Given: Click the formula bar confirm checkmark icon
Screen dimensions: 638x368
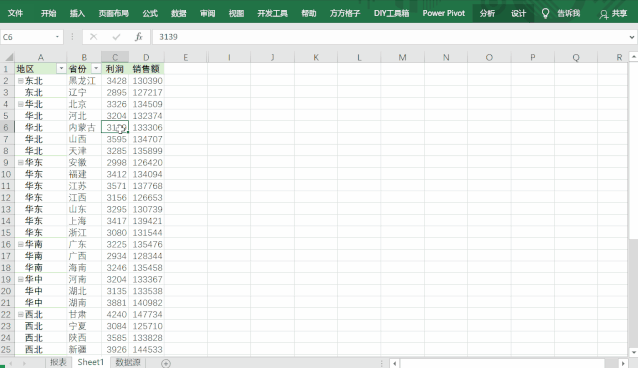Looking at the screenshot, I should pos(116,37).
